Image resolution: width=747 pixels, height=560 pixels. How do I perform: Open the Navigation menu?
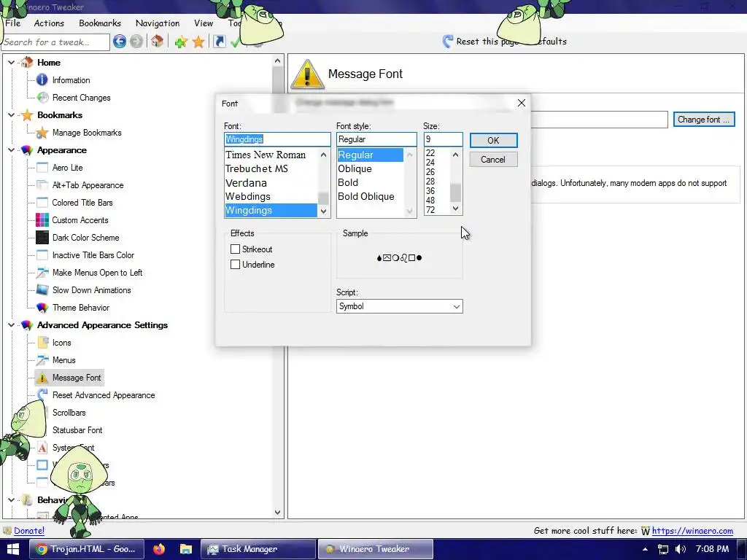158,23
